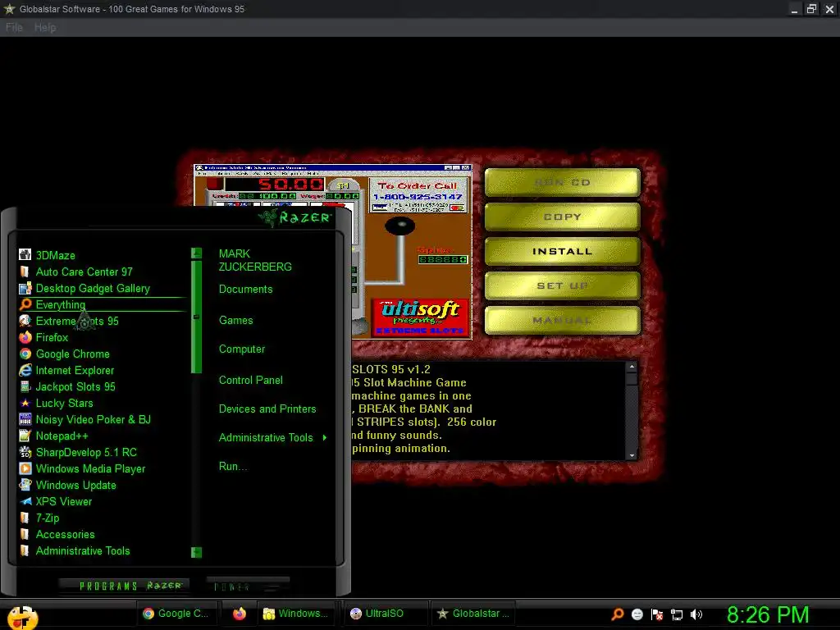Viewport: 840px width, 630px height.
Task: Click programs list scroll up arrow
Action: coord(197,253)
